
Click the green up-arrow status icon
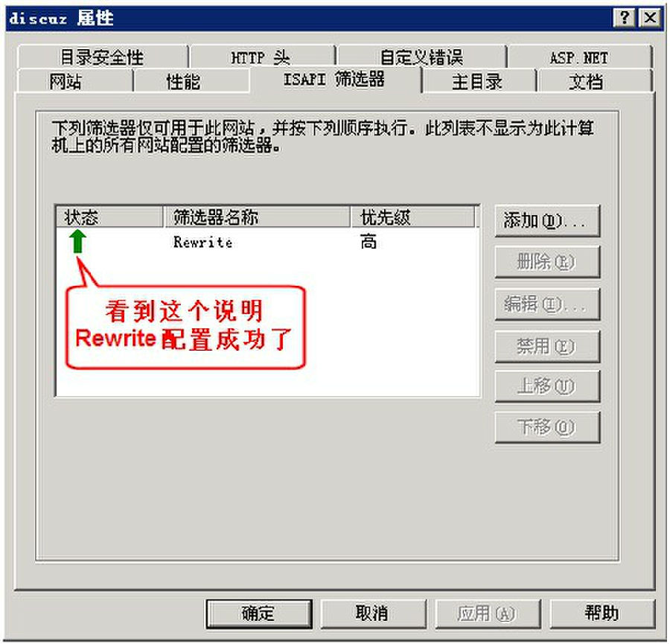(77, 241)
